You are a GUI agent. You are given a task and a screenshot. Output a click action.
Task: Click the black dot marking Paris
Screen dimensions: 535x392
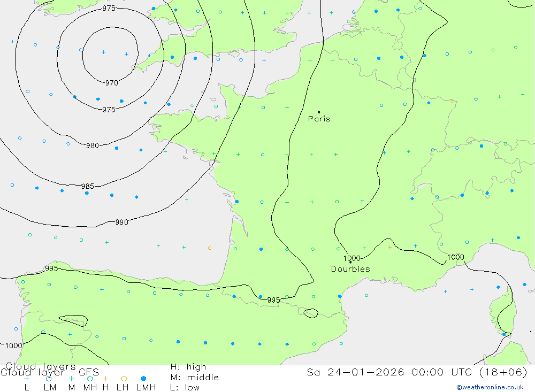click(319, 112)
